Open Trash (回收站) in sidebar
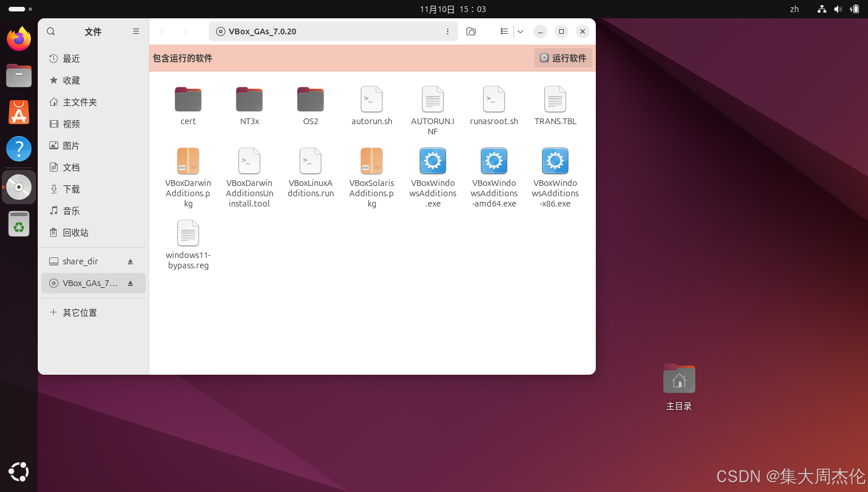The height and width of the screenshot is (492, 868). 93,233
